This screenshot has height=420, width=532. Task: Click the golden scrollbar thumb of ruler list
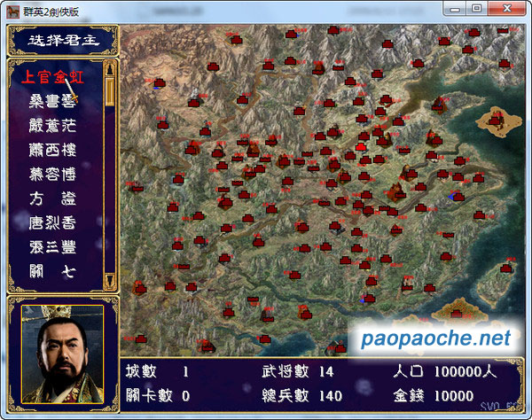110,91
